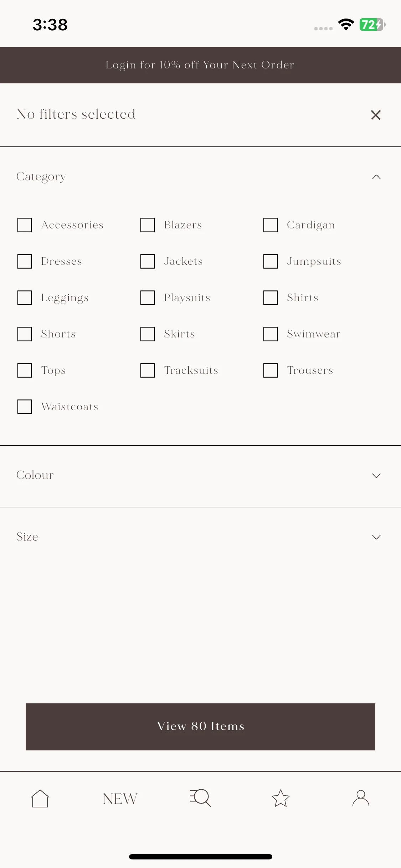Open the Home tab icon
Image resolution: width=401 pixels, height=868 pixels.
[x=40, y=798]
